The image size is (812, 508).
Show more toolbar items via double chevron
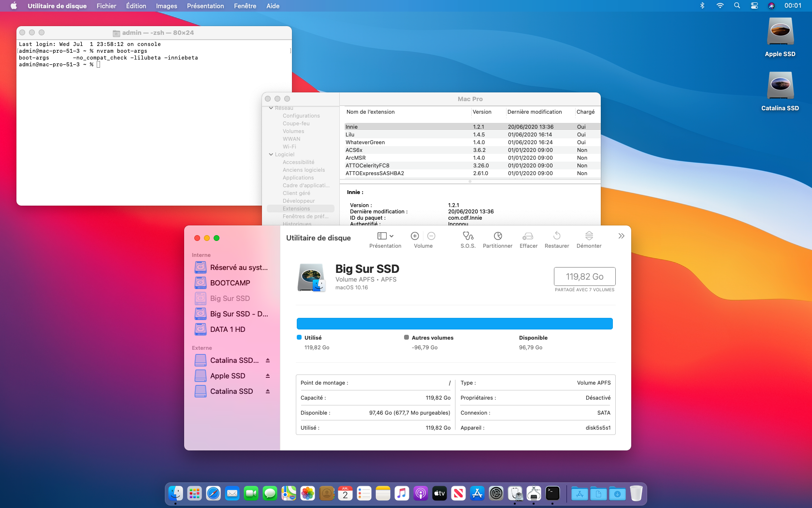point(622,236)
